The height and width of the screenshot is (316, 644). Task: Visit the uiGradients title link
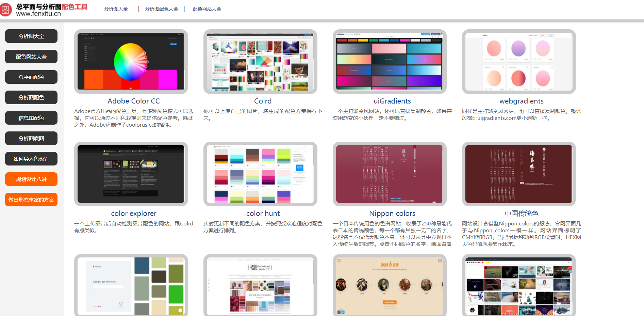(x=392, y=101)
